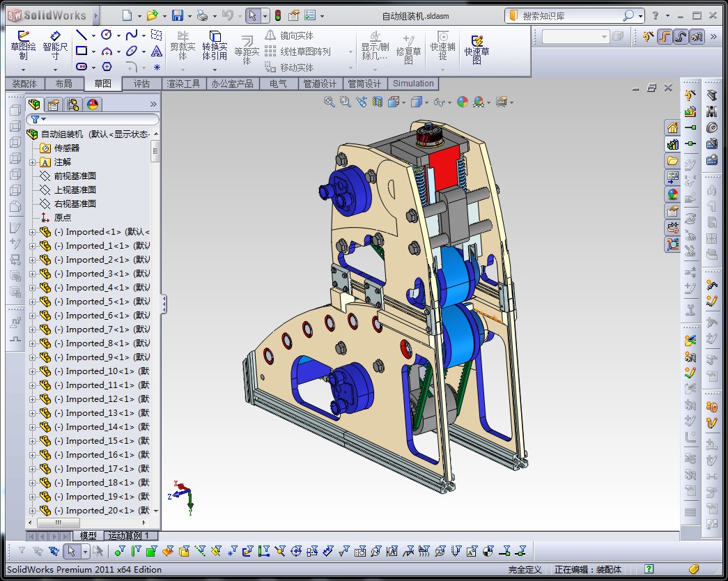Screen dimensions: 728x581
Task: Toggle the selection arrow tool in top toolbar
Action: pyautogui.click(x=252, y=15)
